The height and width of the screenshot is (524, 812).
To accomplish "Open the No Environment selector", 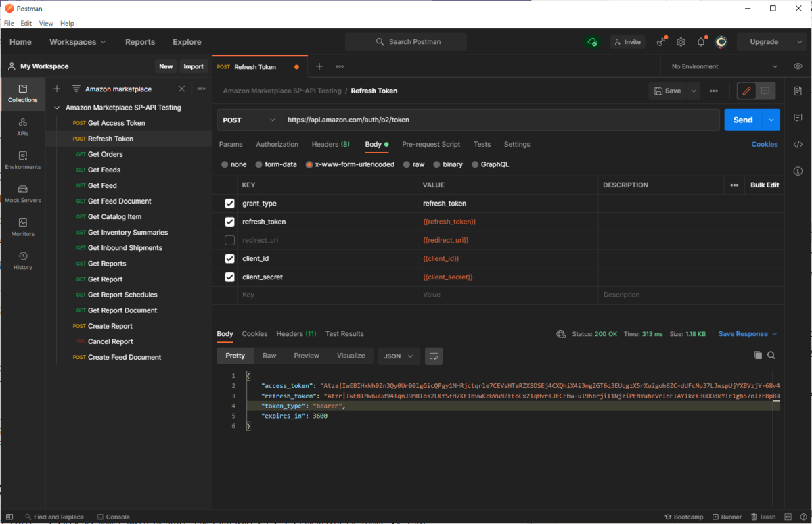I will [724, 66].
